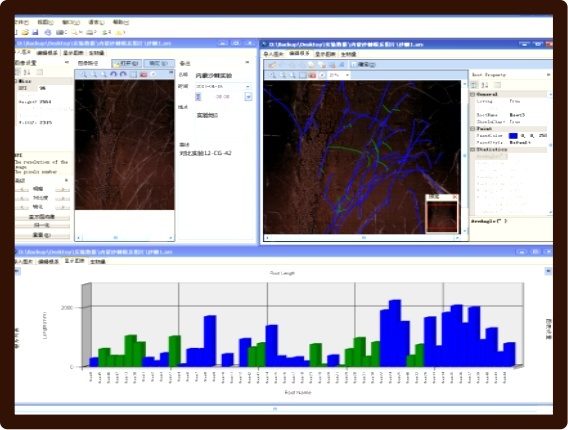
Task: Click the open folder icon in main toolbar
Action: 25,32
